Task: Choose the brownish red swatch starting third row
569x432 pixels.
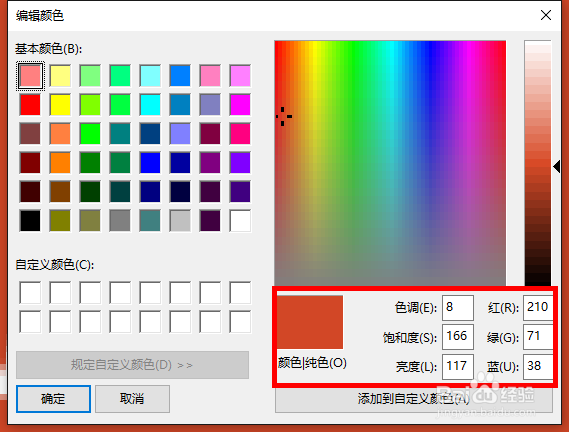Action: [30, 134]
